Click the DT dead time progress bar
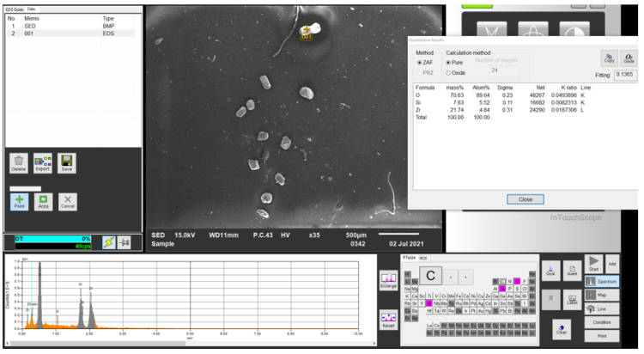 52,239
